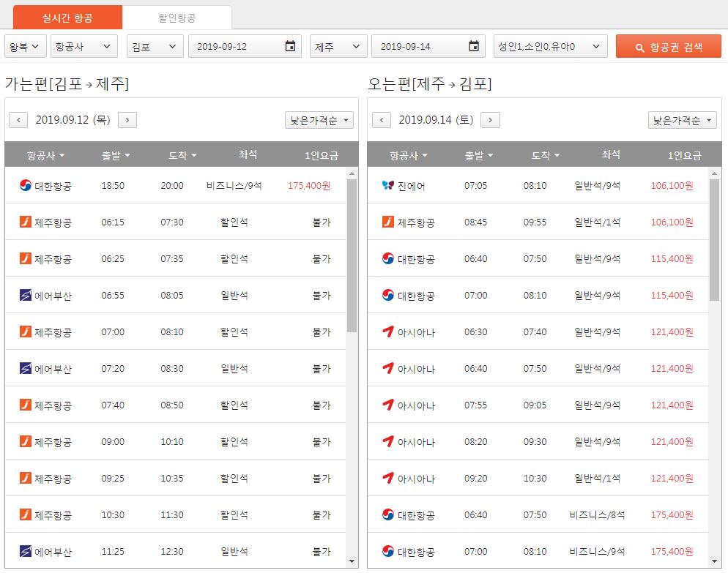Click the 2019-09-12 departure date field
Viewport: 728px width, 573px height.
[x=245, y=46]
